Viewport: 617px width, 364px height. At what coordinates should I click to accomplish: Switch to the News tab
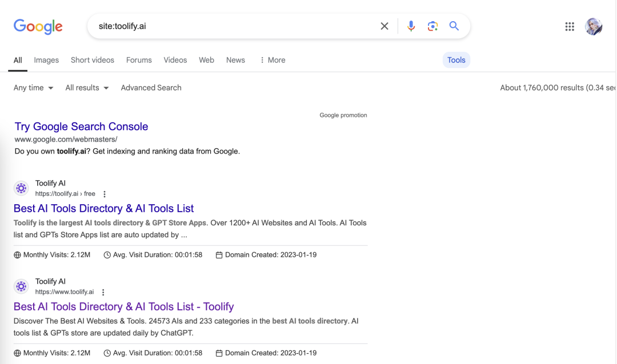[x=235, y=60]
